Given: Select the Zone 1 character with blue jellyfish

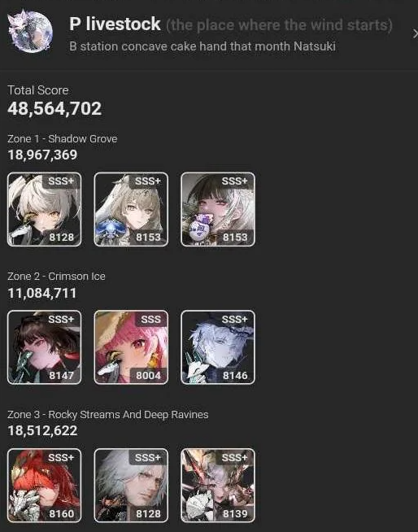Looking at the screenshot, I should click(131, 209).
